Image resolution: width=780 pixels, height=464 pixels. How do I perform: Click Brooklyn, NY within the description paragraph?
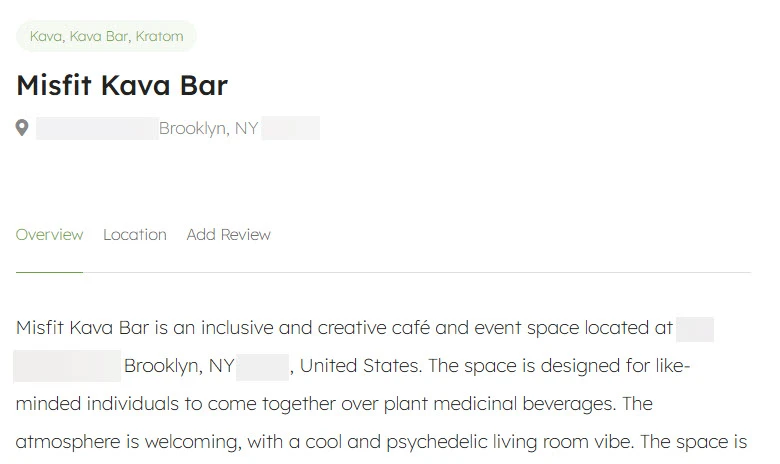[x=179, y=366]
